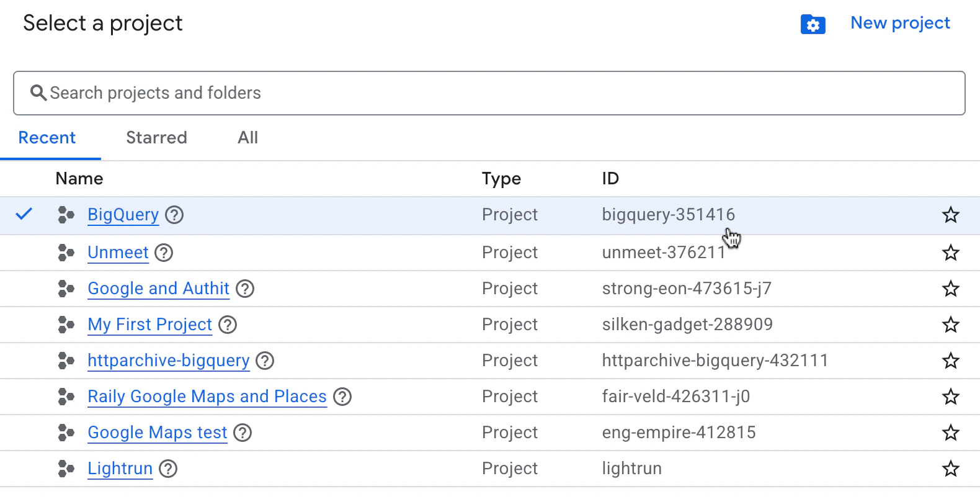This screenshot has height=499, width=980.
Task: Star the httparchive-bigquery project
Action: coord(950,361)
